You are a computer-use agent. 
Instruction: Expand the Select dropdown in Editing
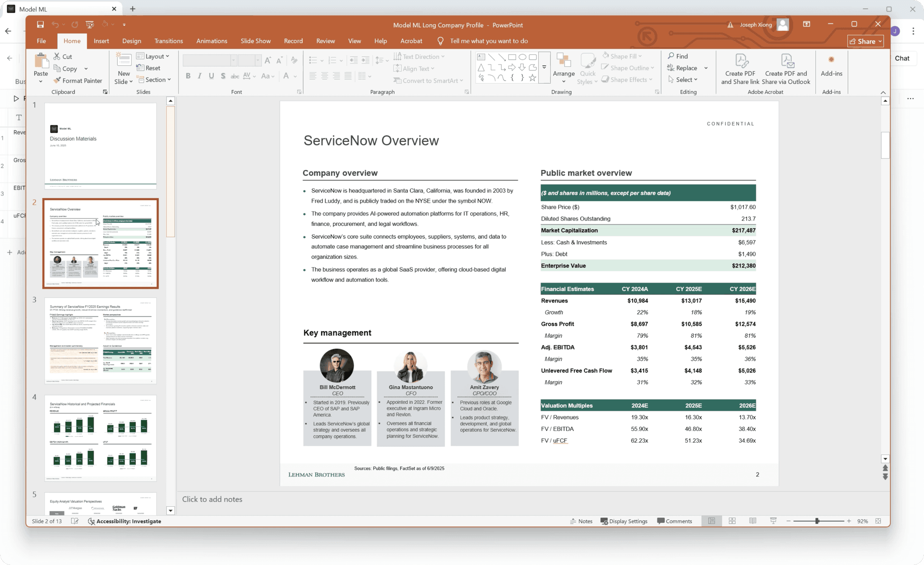[683, 80]
